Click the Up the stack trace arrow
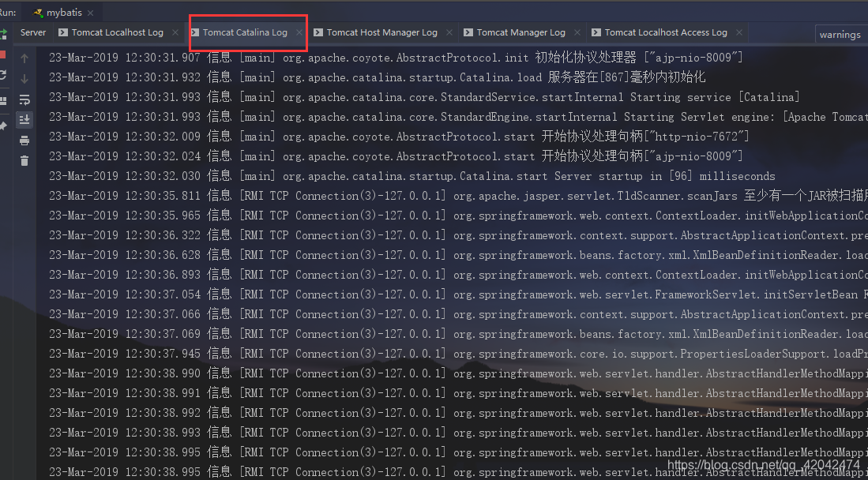 pyautogui.click(x=24, y=58)
